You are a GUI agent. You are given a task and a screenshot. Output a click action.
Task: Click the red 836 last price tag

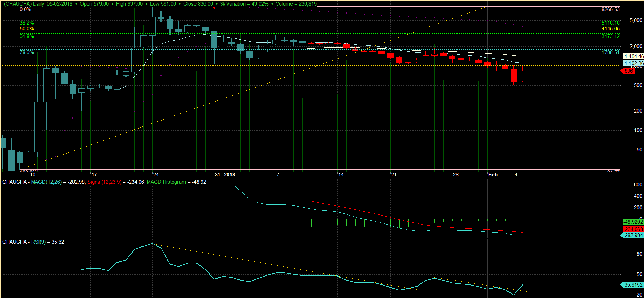click(628, 71)
